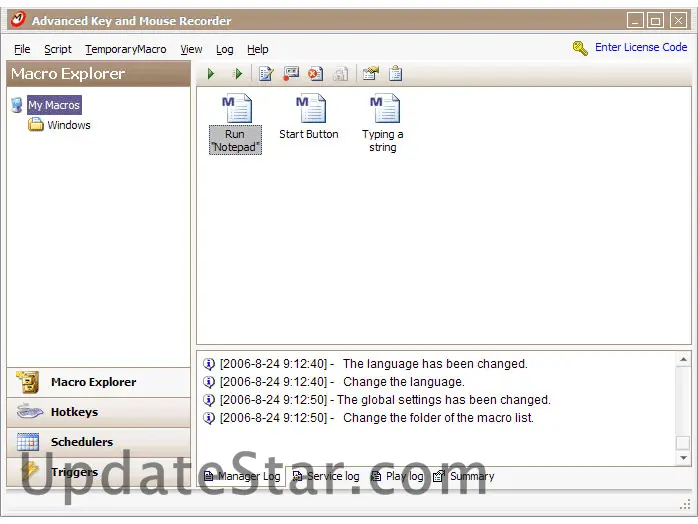698x524 pixels.
Task: Click the Edit macro pencil icon
Action: [266, 74]
